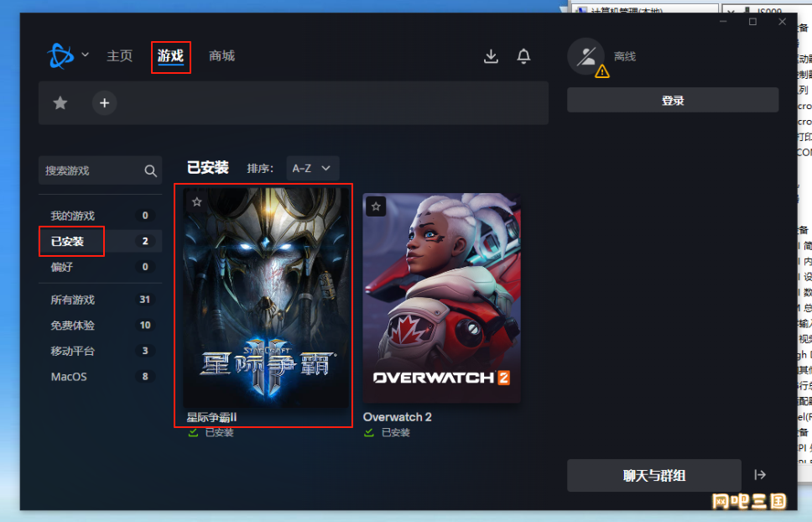
Task: Click the 离线 status text
Action: click(625, 56)
